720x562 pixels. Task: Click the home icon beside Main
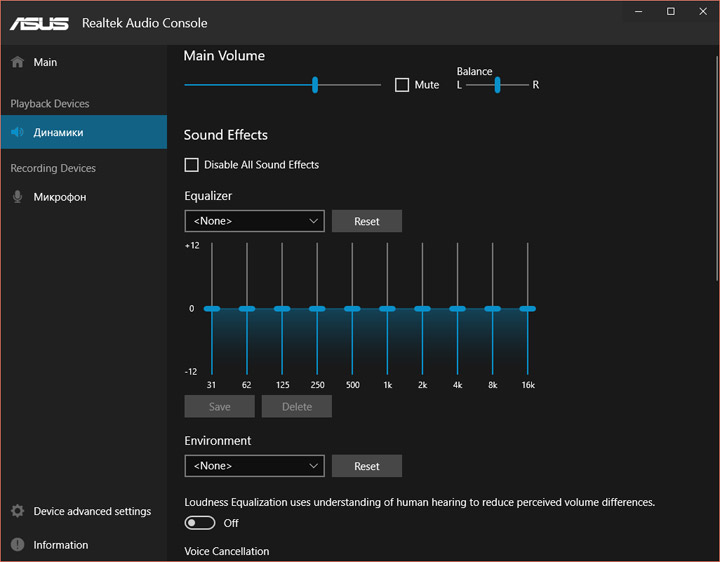click(x=17, y=62)
